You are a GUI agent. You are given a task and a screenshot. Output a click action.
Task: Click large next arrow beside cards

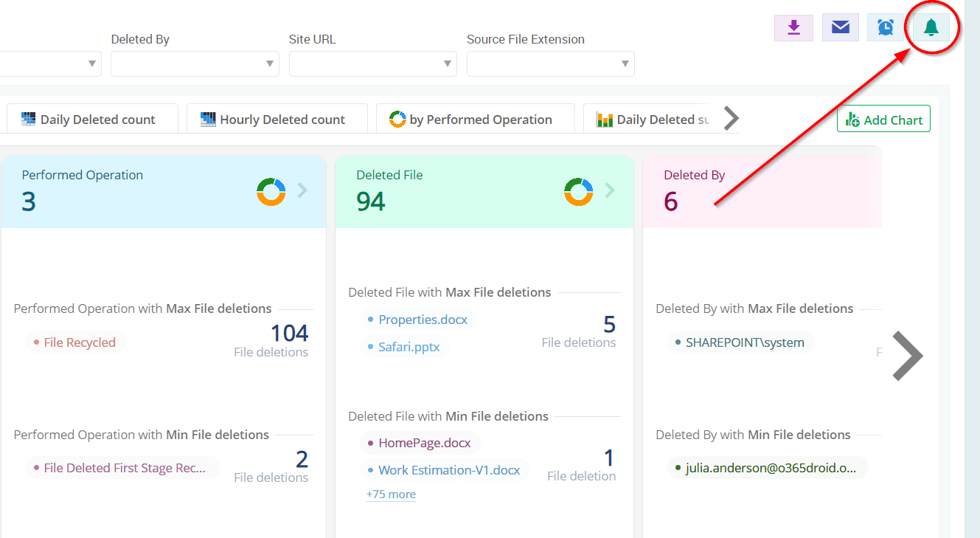click(x=907, y=356)
